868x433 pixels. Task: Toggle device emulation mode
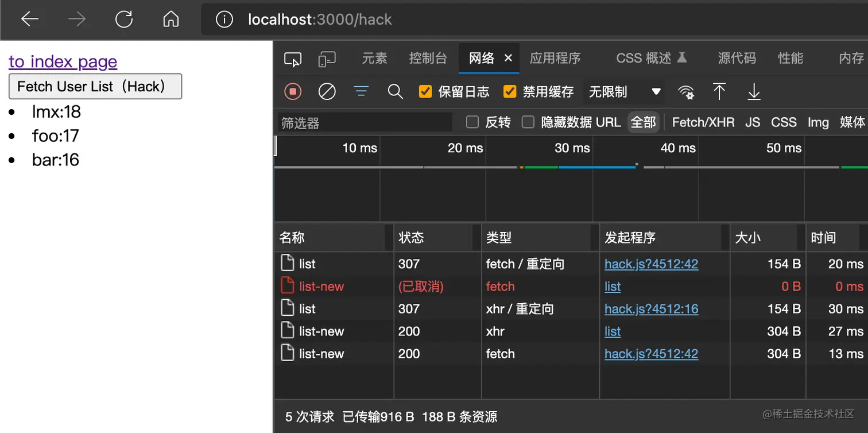click(x=327, y=59)
